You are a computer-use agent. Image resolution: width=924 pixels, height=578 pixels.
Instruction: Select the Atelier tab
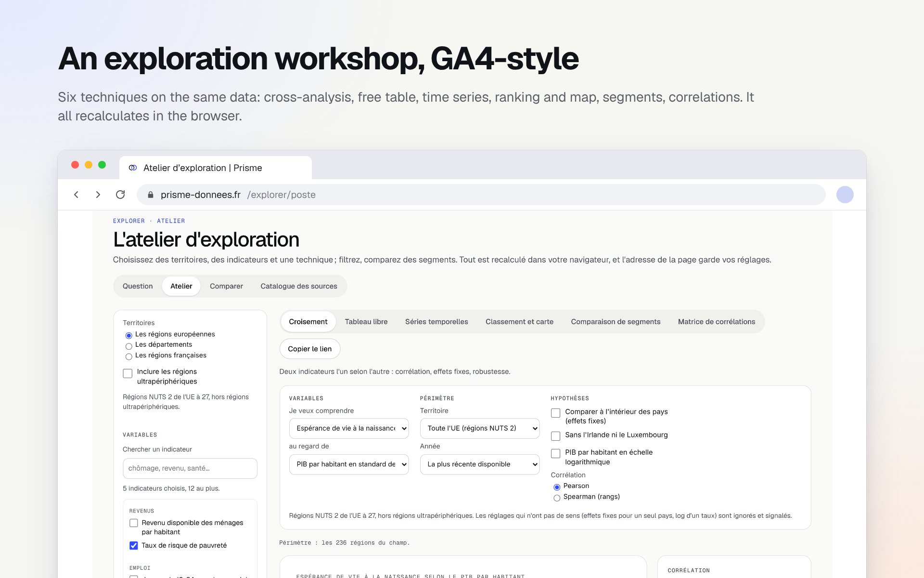181,286
